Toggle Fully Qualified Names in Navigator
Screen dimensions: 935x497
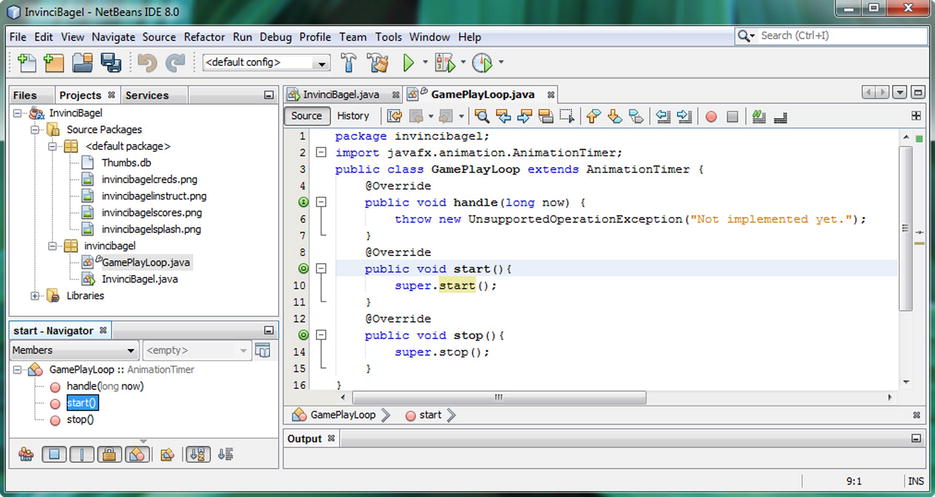(167, 455)
